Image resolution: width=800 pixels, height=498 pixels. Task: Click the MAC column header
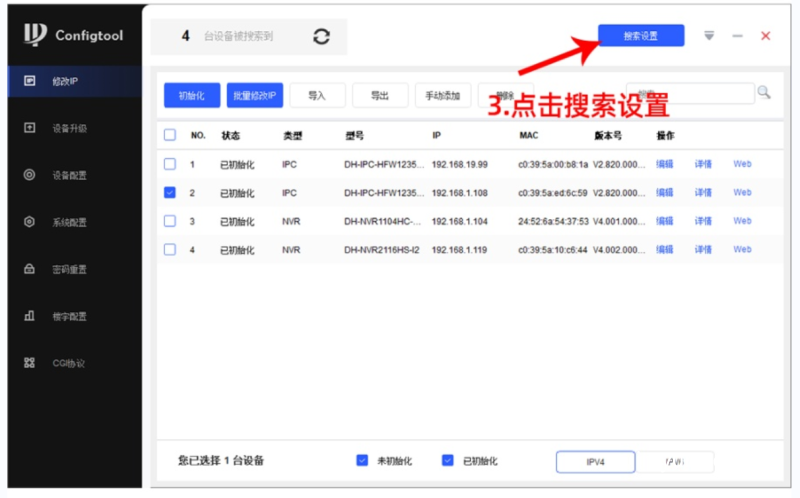pyautogui.click(x=529, y=135)
